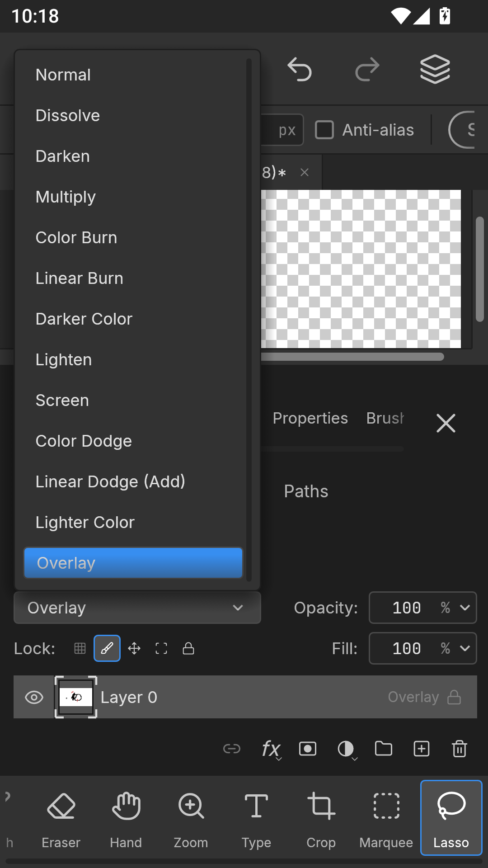The image size is (488, 868).
Task: Hide Layer 0 with the eye icon
Action: pyautogui.click(x=34, y=698)
